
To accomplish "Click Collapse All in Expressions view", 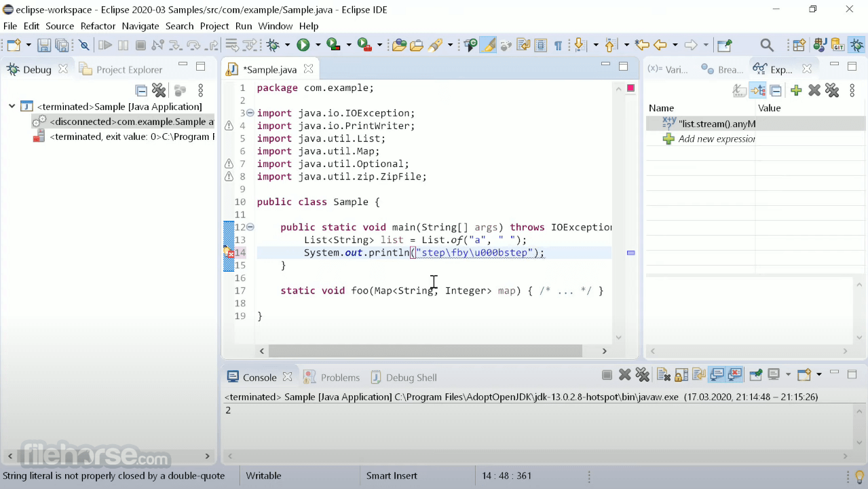I will [776, 90].
